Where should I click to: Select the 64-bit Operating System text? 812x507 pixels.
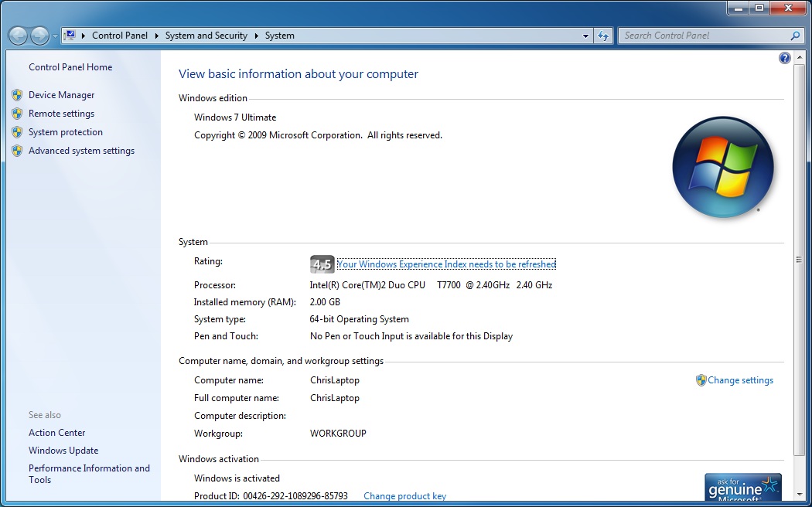pos(360,319)
